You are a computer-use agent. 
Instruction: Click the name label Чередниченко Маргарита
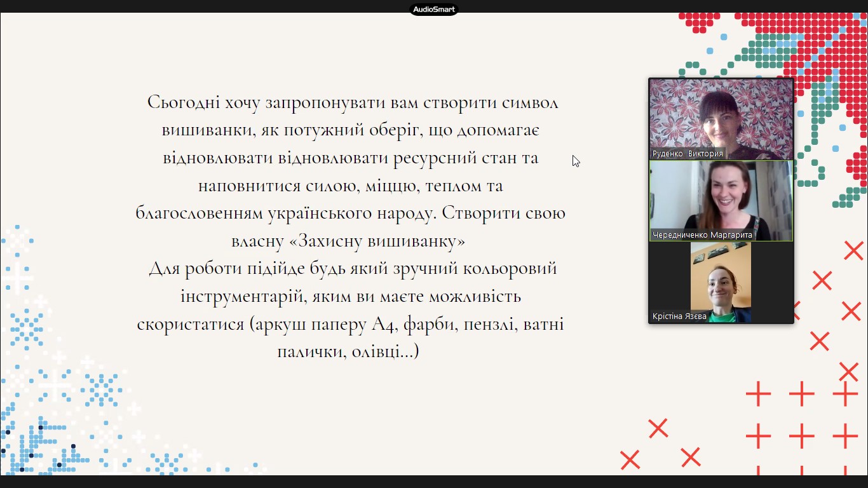point(702,235)
